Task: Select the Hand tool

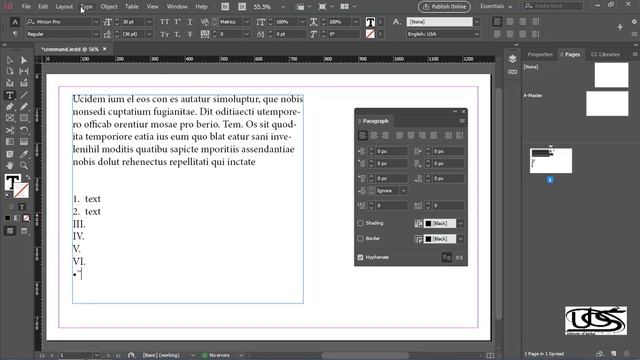Action: (x=10, y=166)
